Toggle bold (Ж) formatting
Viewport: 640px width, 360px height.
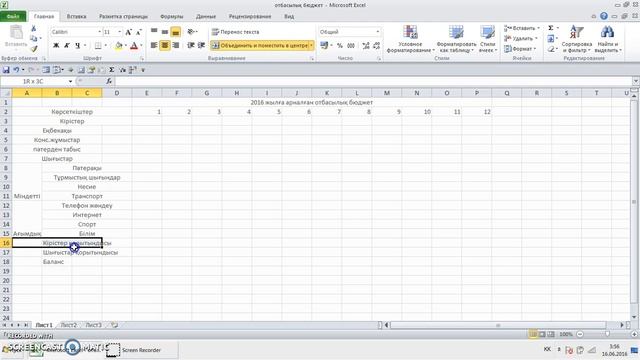coord(56,45)
